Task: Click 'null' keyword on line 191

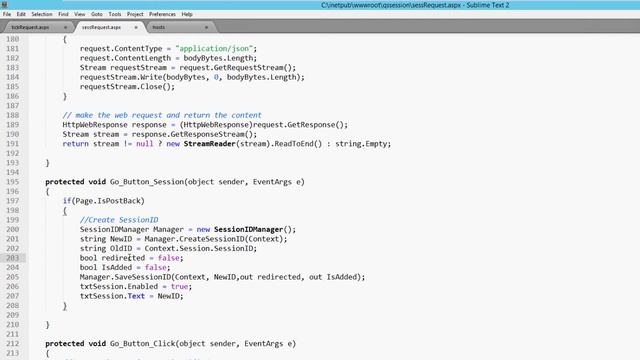Action: (x=144, y=144)
